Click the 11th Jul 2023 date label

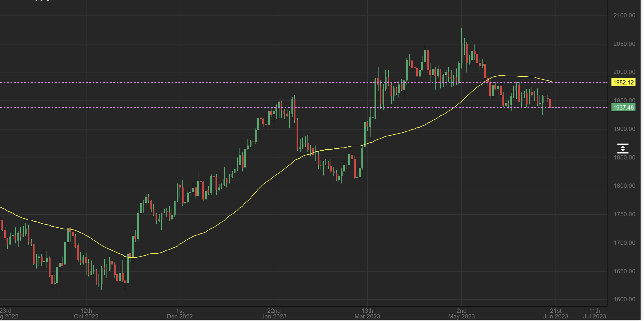[595, 313]
